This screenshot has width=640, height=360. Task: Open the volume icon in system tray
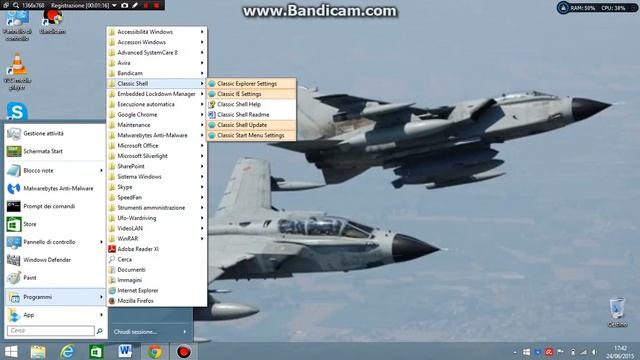coord(594,352)
